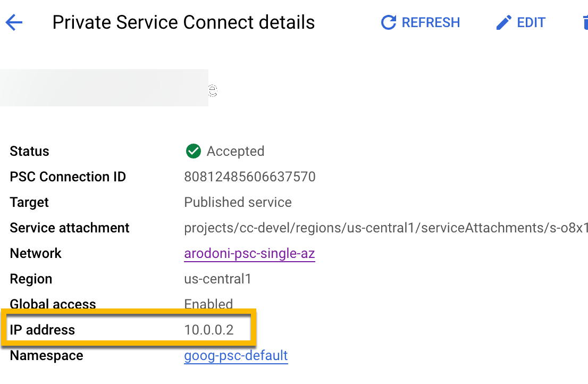Click the edit pencil next to EDIT
Viewport: 588px width, 384px height.
pyautogui.click(x=503, y=22)
